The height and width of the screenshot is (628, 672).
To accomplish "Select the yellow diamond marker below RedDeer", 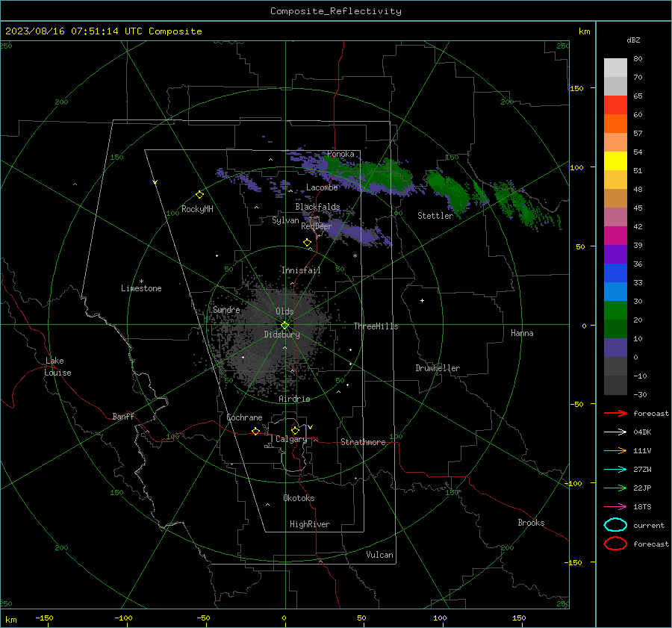I will (x=307, y=243).
